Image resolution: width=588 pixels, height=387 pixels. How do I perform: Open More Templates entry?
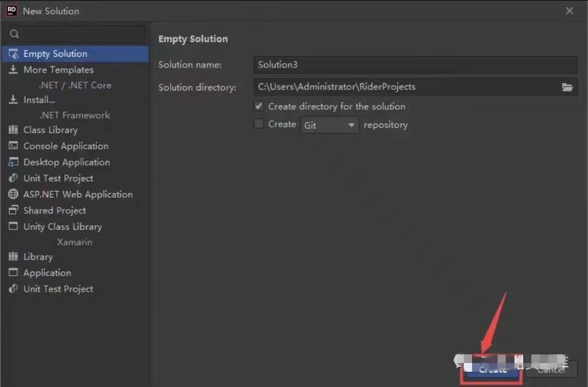(x=75, y=70)
